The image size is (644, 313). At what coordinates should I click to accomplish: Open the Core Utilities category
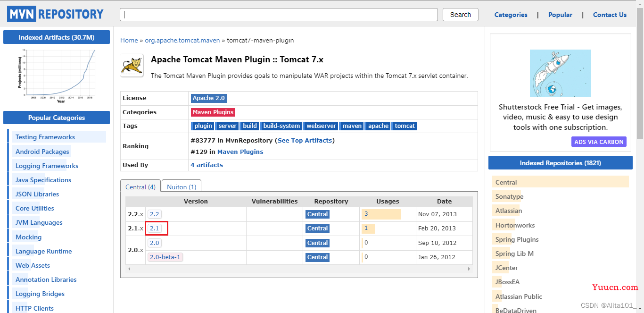pyautogui.click(x=35, y=208)
